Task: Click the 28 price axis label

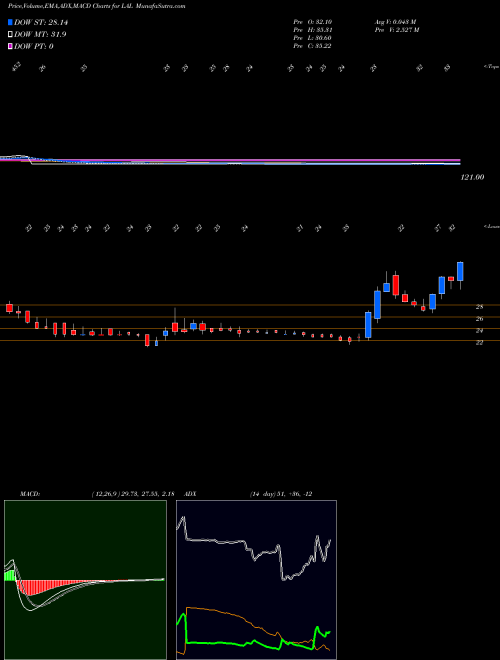Action: pyautogui.click(x=479, y=307)
